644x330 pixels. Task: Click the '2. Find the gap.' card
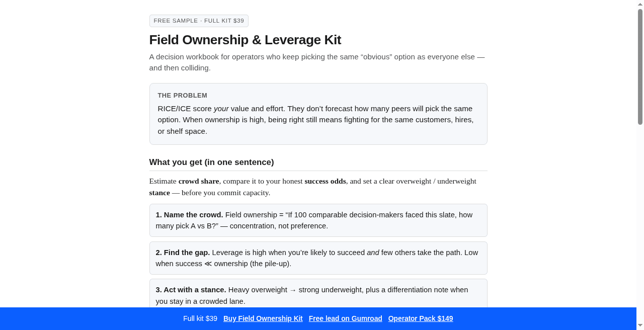(x=318, y=258)
